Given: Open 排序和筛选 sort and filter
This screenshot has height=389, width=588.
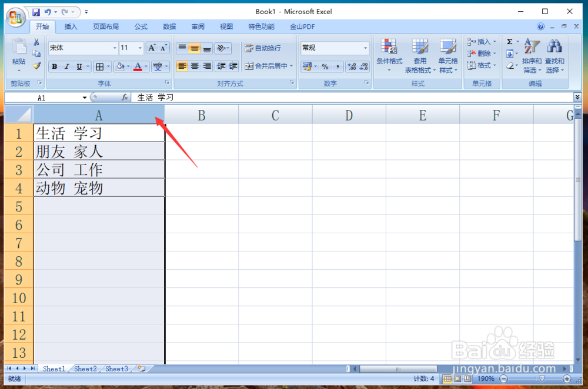Looking at the screenshot, I should click(532, 55).
